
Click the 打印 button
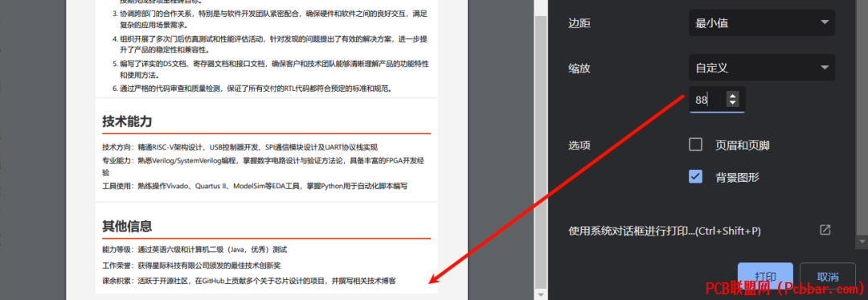tap(765, 277)
